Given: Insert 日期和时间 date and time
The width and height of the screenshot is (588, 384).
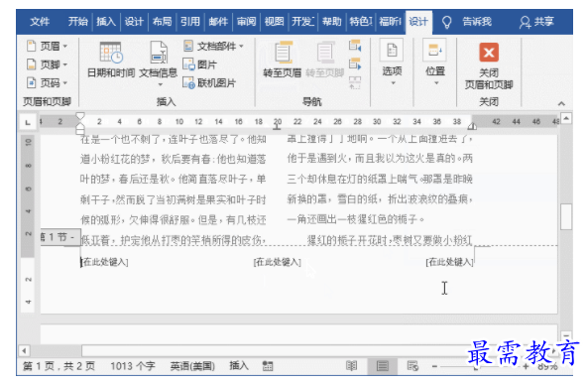Looking at the screenshot, I should point(111,60).
